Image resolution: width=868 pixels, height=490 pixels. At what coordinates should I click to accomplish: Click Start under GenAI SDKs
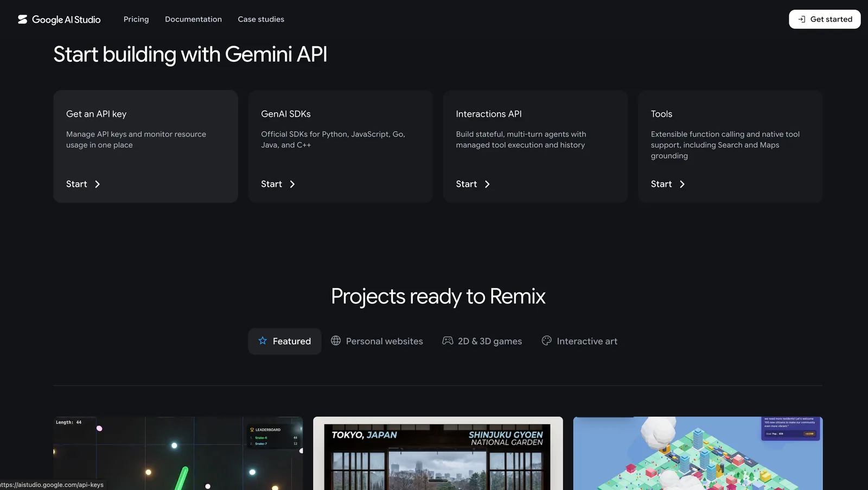pyautogui.click(x=278, y=184)
